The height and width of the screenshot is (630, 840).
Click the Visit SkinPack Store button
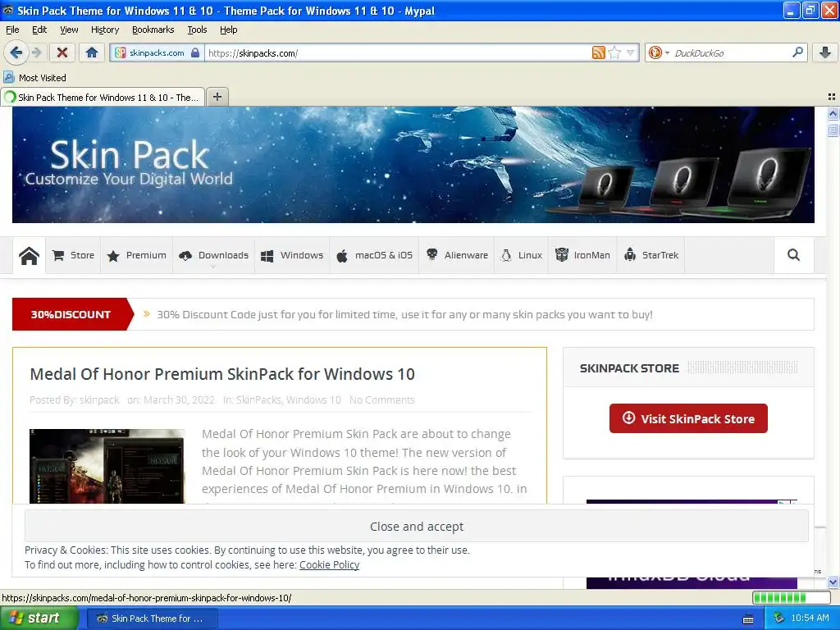688,418
